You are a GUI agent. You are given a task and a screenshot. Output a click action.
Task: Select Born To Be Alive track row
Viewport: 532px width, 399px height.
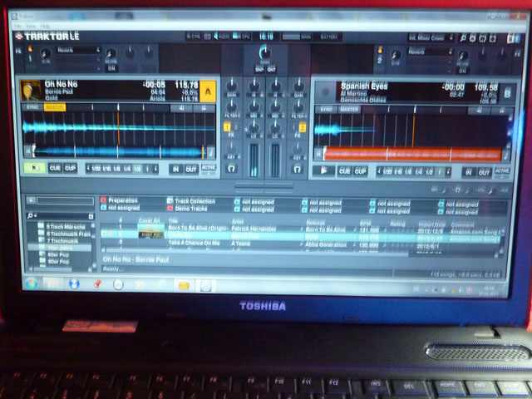[x=302, y=229]
